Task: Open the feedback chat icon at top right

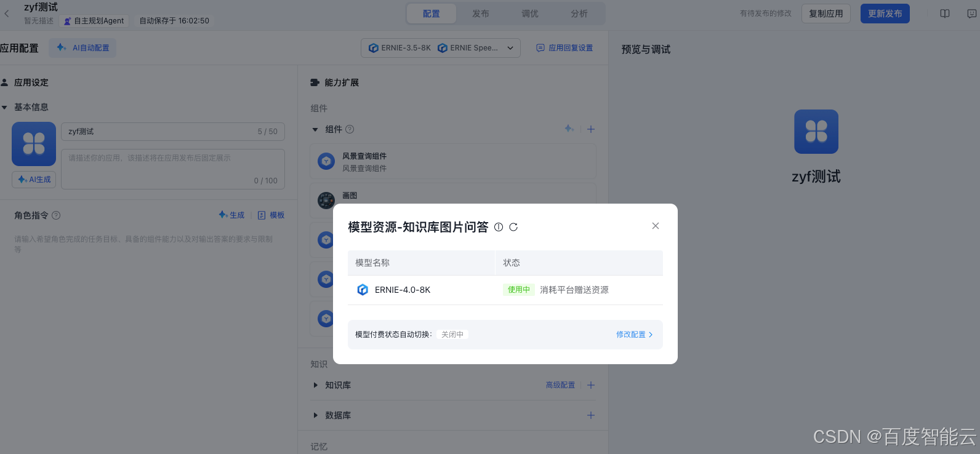Action: [972, 14]
